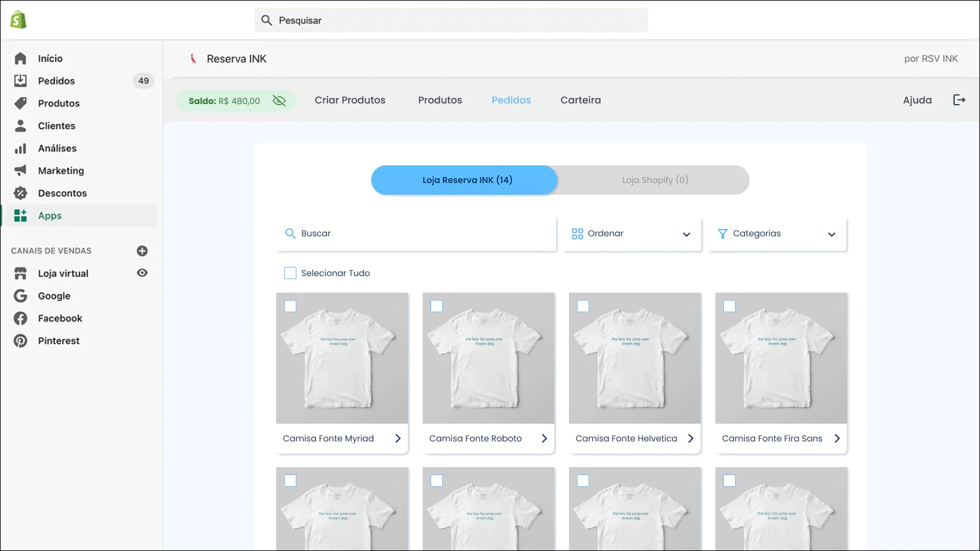980x551 pixels.
Task: Click the Início home icon
Action: (x=20, y=58)
